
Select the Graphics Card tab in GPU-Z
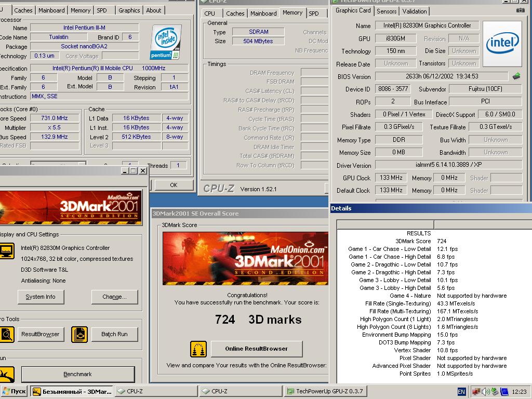[353, 10]
